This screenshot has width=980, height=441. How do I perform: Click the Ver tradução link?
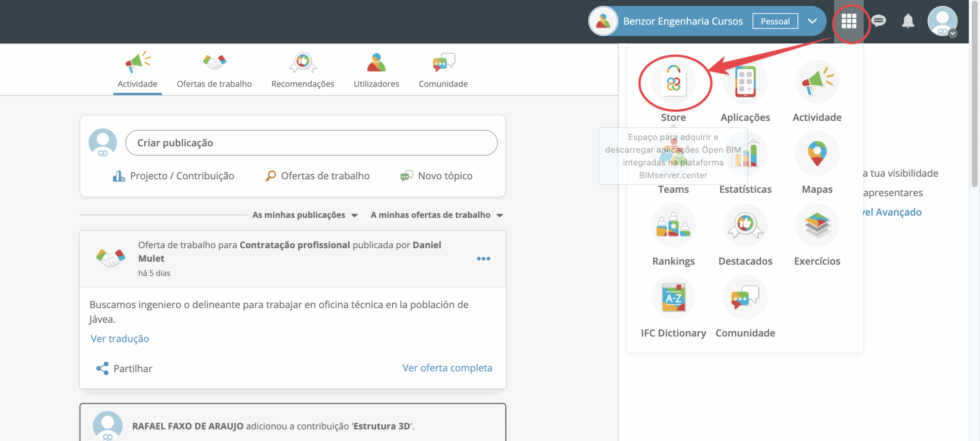tap(120, 339)
